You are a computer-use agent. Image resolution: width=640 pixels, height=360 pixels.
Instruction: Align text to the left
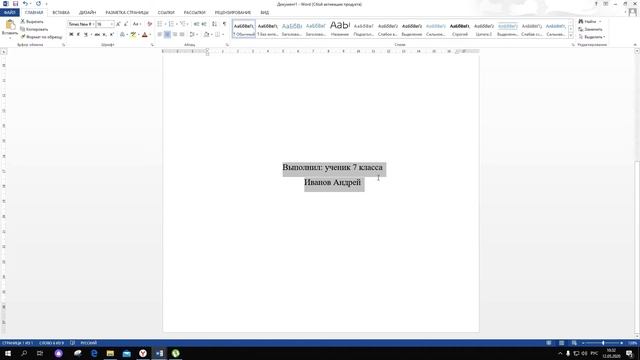(x=160, y=34)
